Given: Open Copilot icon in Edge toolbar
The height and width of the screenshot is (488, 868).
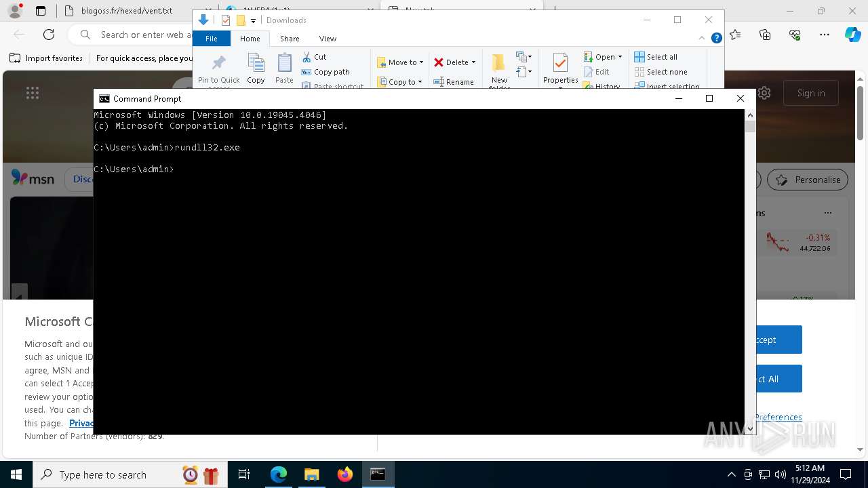Looking at the screenshot, I should coord(852,35).
